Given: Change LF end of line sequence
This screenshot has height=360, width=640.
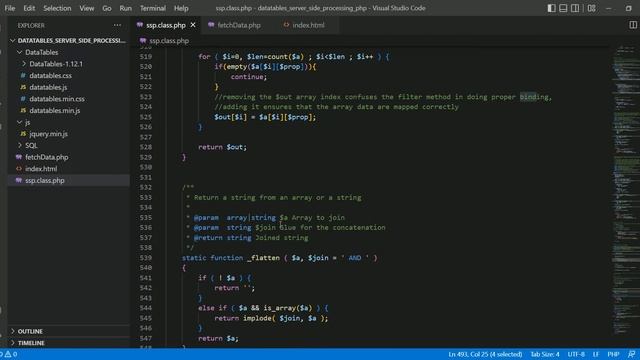Looking at the screenshot, I should (596, 354).
